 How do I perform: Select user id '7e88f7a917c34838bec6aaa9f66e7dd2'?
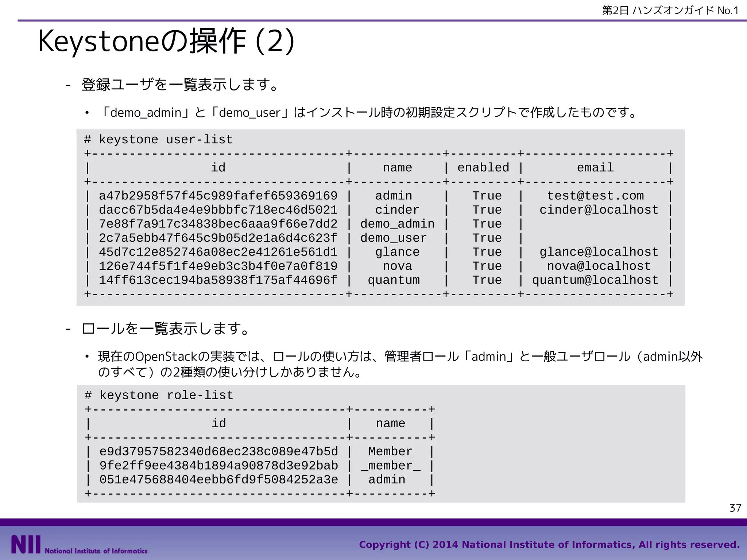click(x=218, y=224)
